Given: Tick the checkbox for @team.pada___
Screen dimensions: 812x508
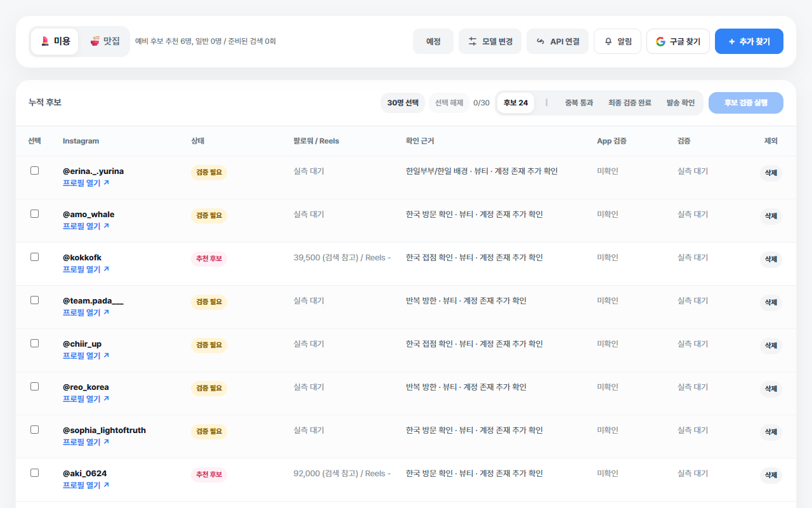Looking at the screenshot, I should pyautogui.click(x=35, y=300).
